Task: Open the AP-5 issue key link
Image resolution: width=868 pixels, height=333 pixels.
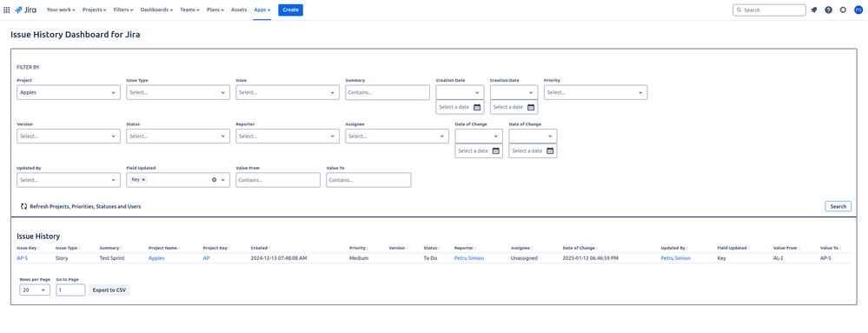Action: pyautogui.click(x=23, y=258)
